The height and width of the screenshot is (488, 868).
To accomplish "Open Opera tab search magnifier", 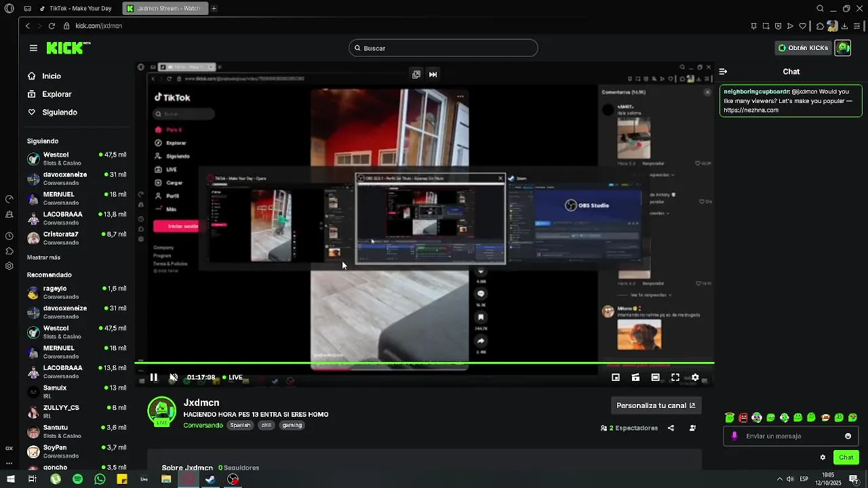I will (x=820, y=9).
